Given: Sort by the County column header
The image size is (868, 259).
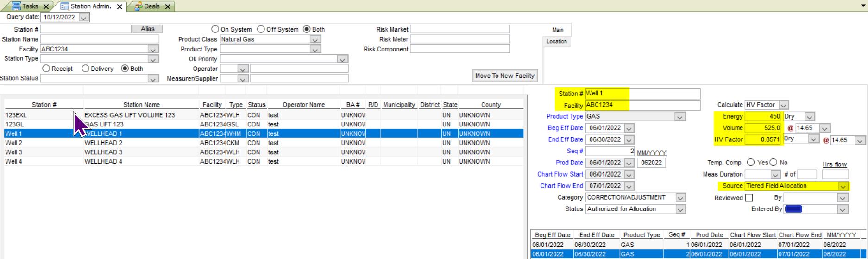Looking at the screenshot, I should pyautogui.click(x=491, y=105).
